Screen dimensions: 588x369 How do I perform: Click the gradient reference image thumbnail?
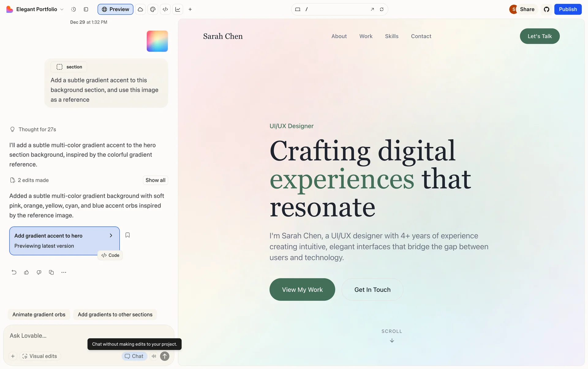click(157, 41)
